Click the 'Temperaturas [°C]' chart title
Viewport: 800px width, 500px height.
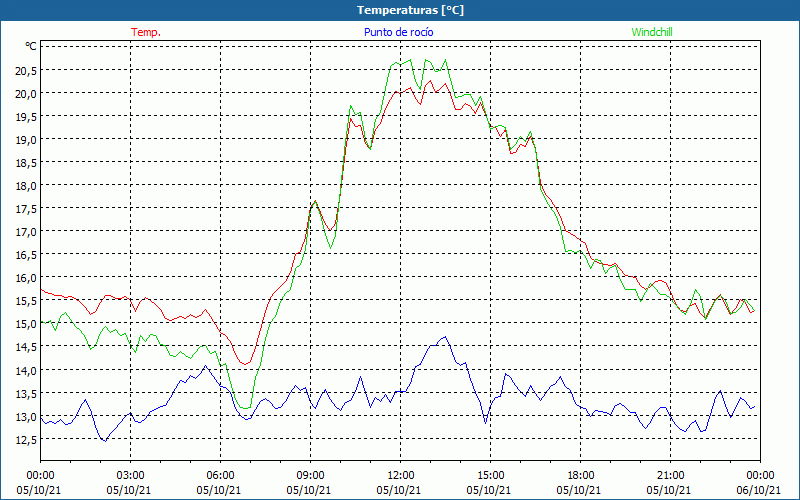pos(410,10)
